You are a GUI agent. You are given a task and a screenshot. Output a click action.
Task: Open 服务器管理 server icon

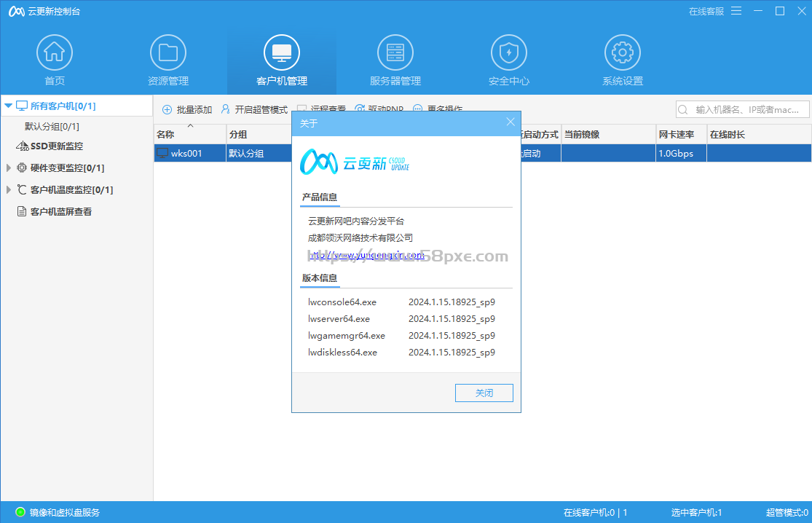click(395, 53)
